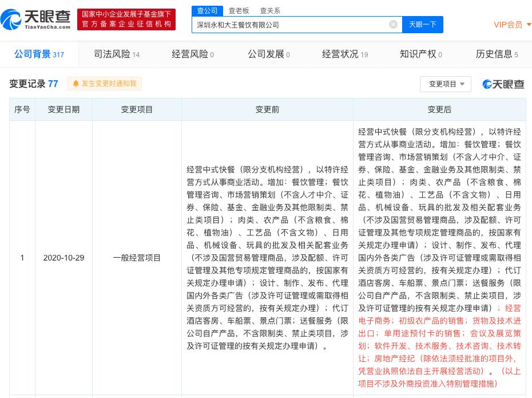Image resolution: width=532 pixels, height=398 pixels.
Task: Click the 天眼一下 search button
Action: (x=422, y=25)
